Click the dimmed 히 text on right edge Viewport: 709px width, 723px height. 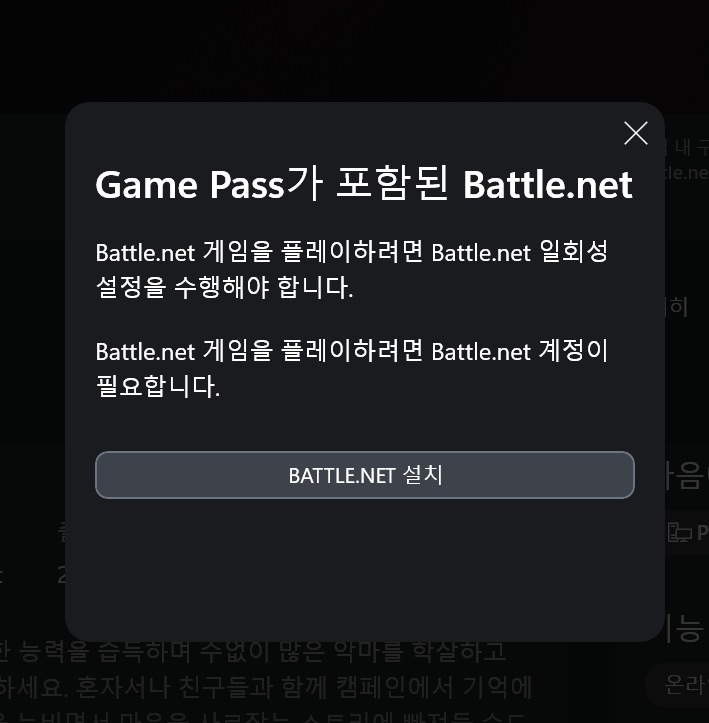[678, 307]
